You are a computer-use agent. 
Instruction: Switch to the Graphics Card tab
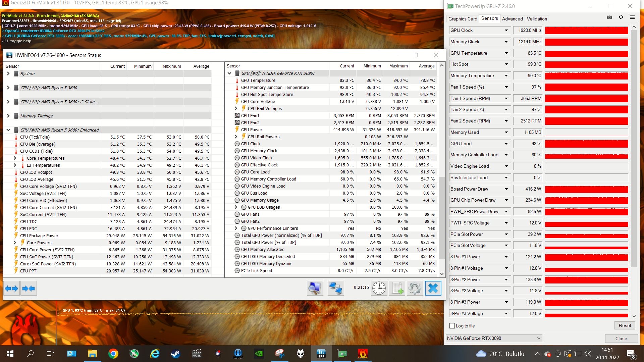point(463,19)
